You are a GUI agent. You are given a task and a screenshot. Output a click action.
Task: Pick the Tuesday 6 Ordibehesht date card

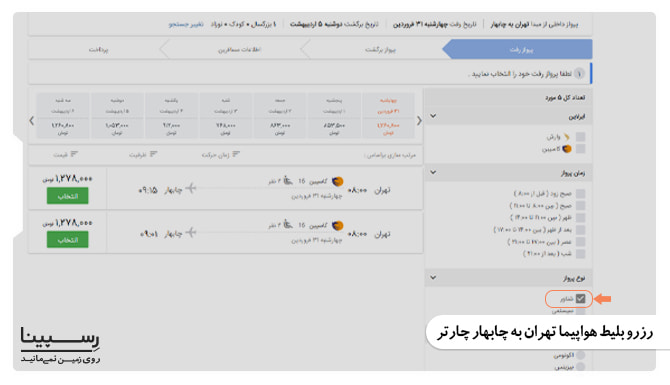[63, 115]
